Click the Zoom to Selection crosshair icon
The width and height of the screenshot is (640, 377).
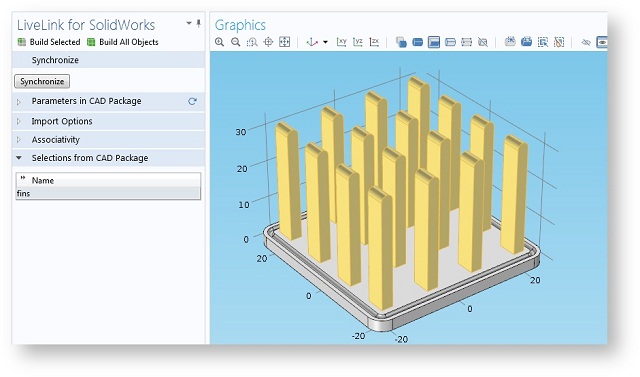(268, 42)
